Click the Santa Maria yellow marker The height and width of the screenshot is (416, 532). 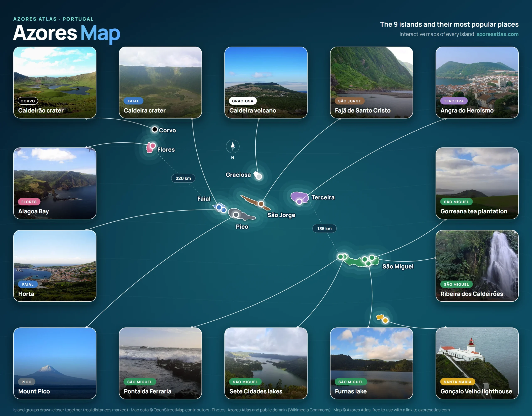coord(385,320)
